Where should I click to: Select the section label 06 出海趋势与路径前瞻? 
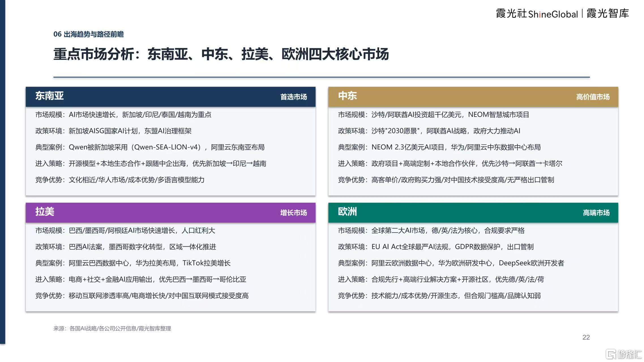pos(89,34)
